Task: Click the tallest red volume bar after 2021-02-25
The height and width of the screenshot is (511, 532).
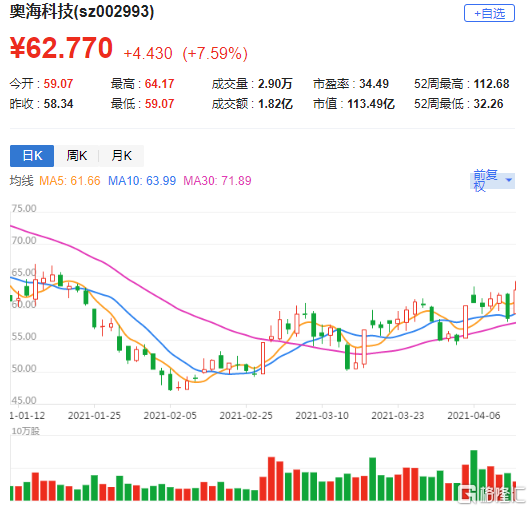Action: [271, 479]
